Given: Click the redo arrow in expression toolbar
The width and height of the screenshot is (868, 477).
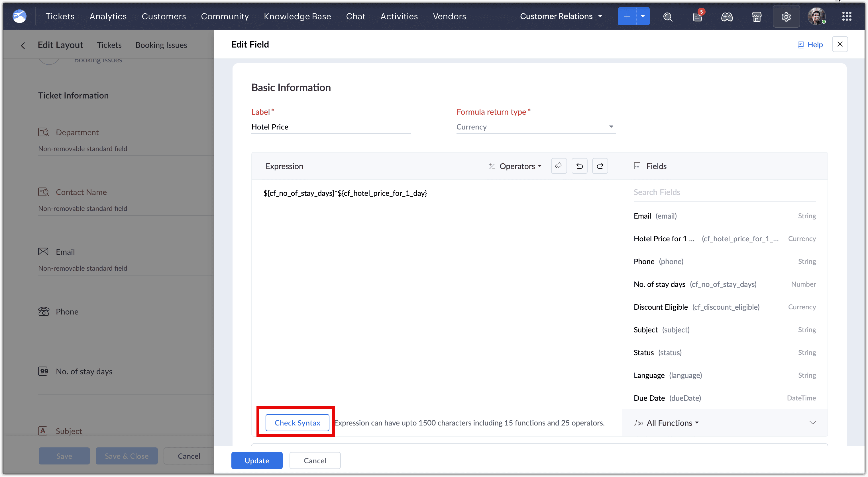Looking at the screenshot, I should coord(600,166).
